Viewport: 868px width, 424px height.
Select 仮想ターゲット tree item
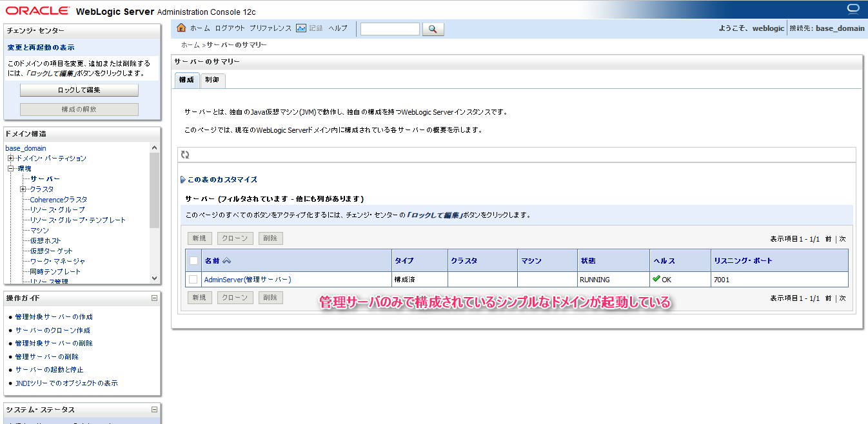pyautogui.click(x=52, y=251)
